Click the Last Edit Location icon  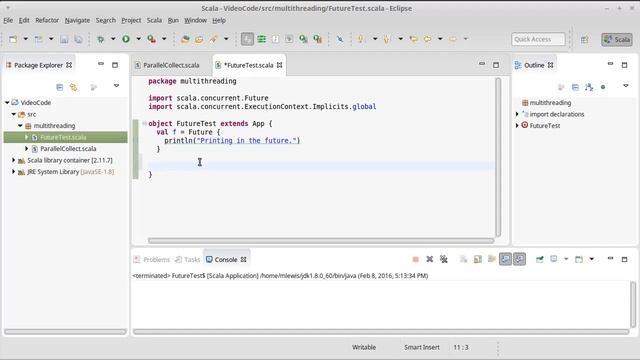tap(413, 39)
